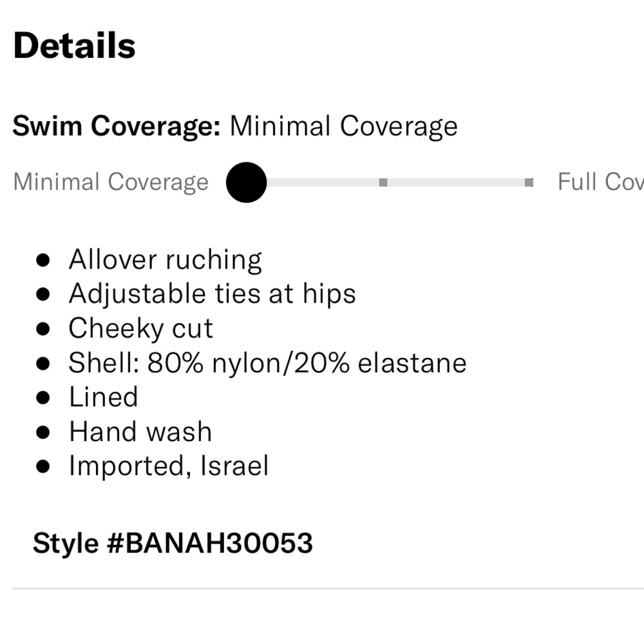Click the Details heading

(74, 46)
